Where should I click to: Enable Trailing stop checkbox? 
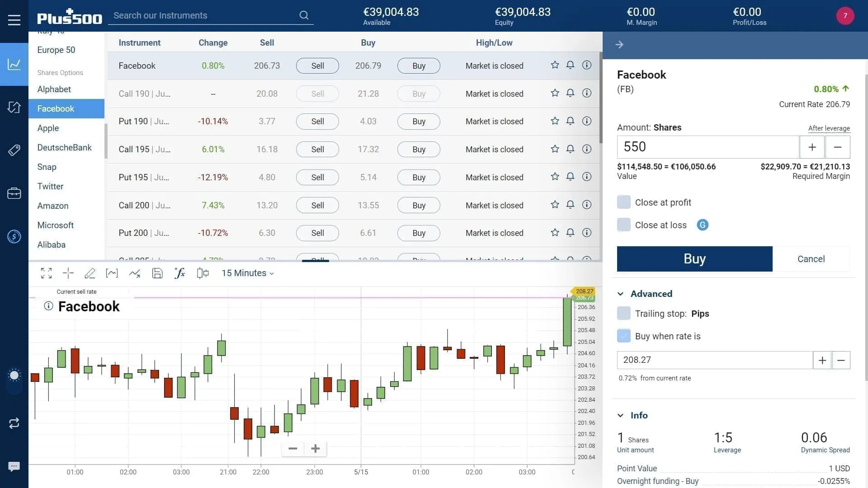coord(624,313)
